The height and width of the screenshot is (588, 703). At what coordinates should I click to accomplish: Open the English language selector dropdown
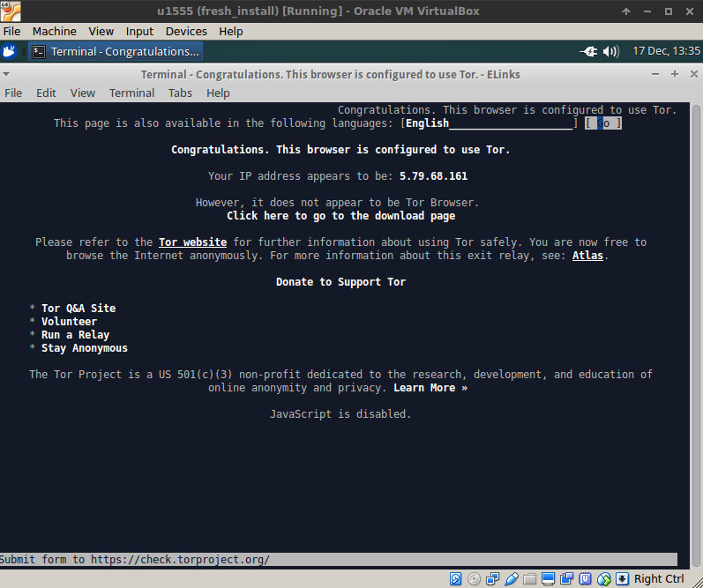tap(490, 123)
